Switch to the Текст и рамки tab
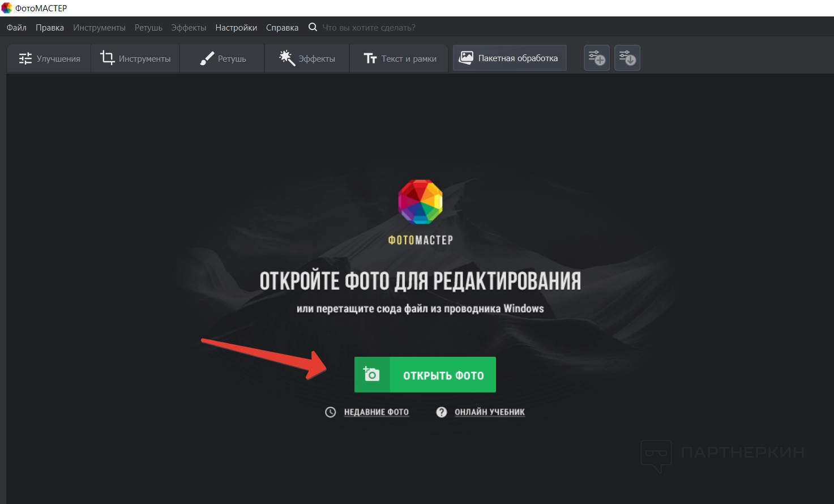Screen dimensions: 834x504 (399, 59)
